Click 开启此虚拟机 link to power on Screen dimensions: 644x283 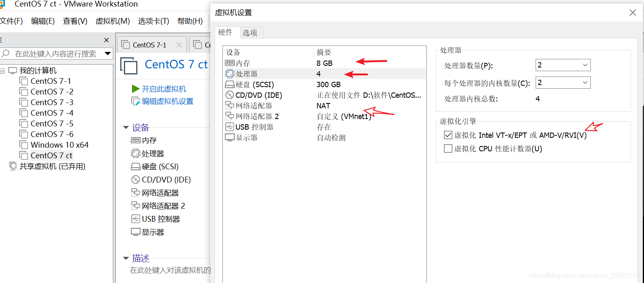[x=164, y=89]
